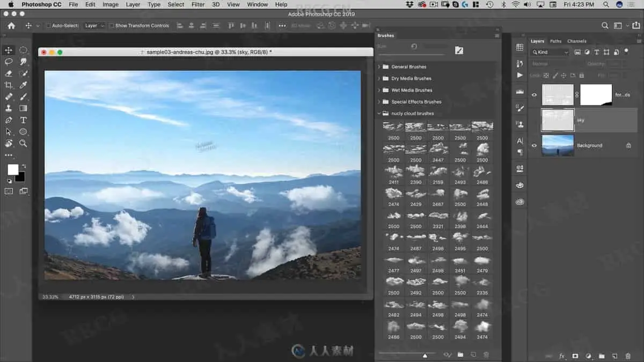Expand the General Brushes folder
644x362 pixels.
click(x=379, y=67)
